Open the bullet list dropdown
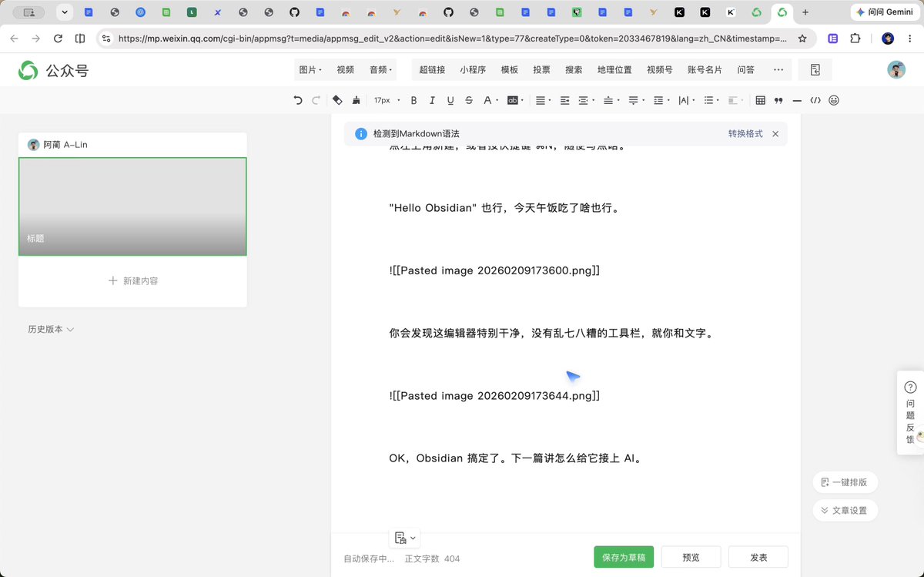This screenshot has width=924, height=577. coord(711,100)
